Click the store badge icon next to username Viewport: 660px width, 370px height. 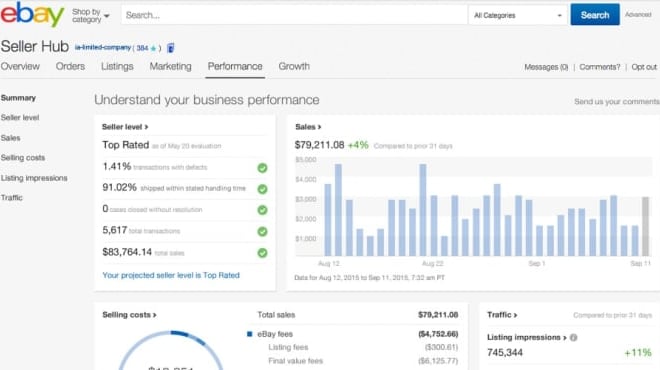[170, 48]
